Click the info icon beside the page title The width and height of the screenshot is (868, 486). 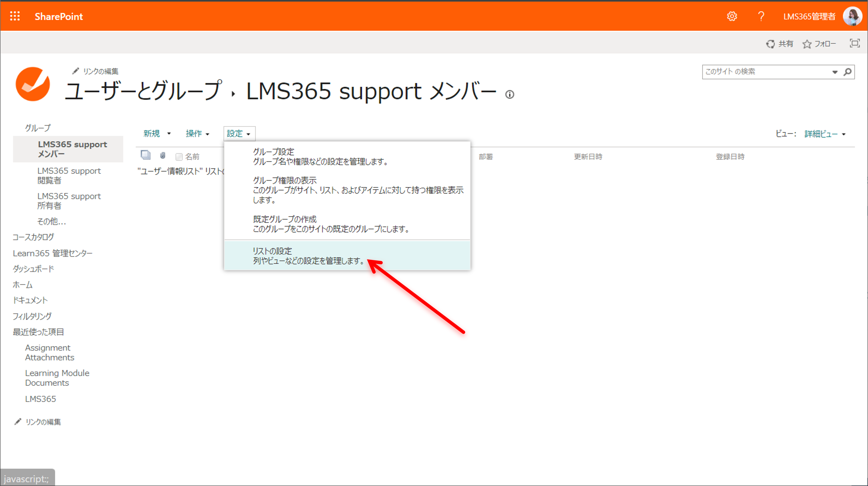click(x=509, y=95)
